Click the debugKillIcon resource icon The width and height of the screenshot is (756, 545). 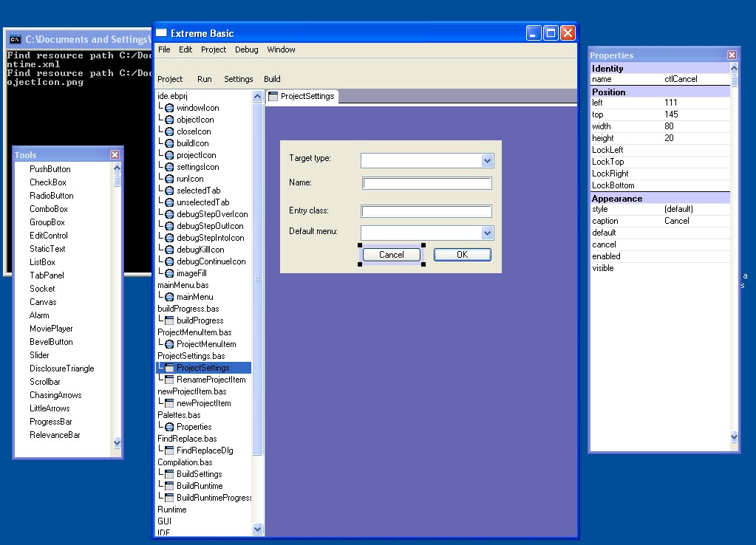169,250
